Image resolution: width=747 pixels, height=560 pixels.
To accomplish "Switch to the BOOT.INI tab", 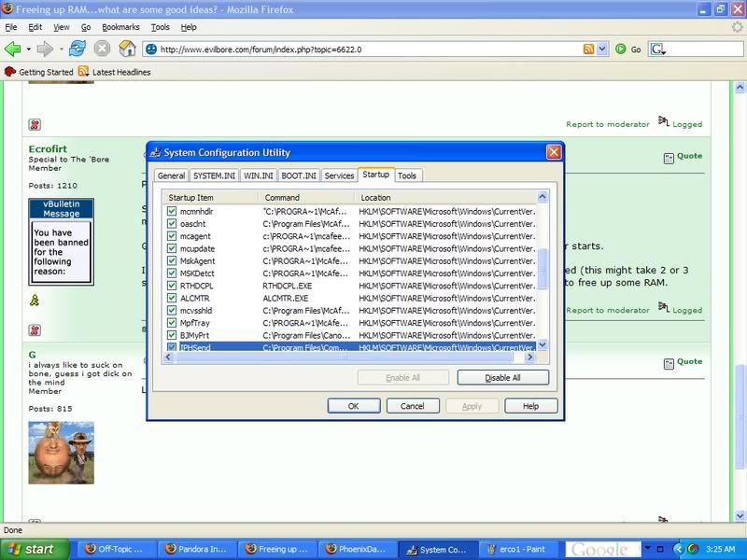I will (299, 175).
